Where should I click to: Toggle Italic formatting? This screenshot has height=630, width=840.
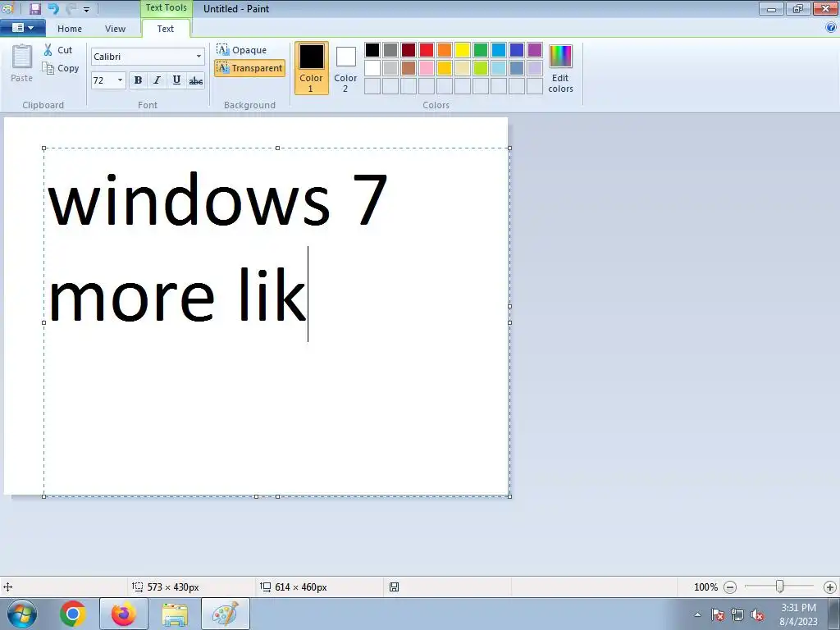pos(157,80)
